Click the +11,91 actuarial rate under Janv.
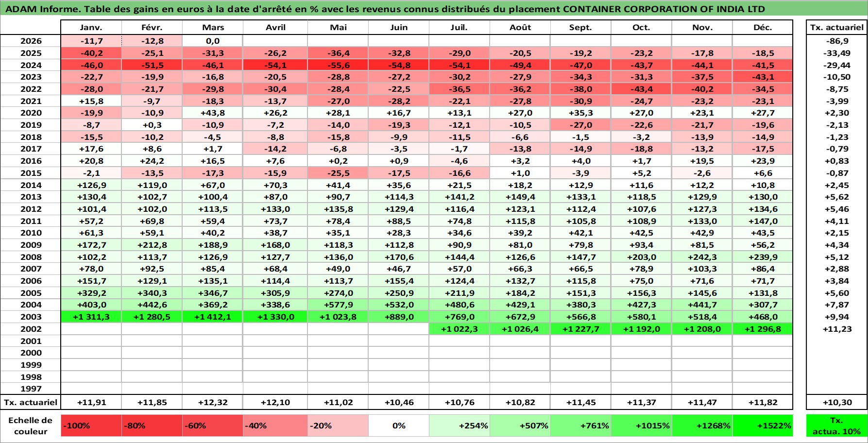Screen dimensions: 868x443 coord(91,402)
